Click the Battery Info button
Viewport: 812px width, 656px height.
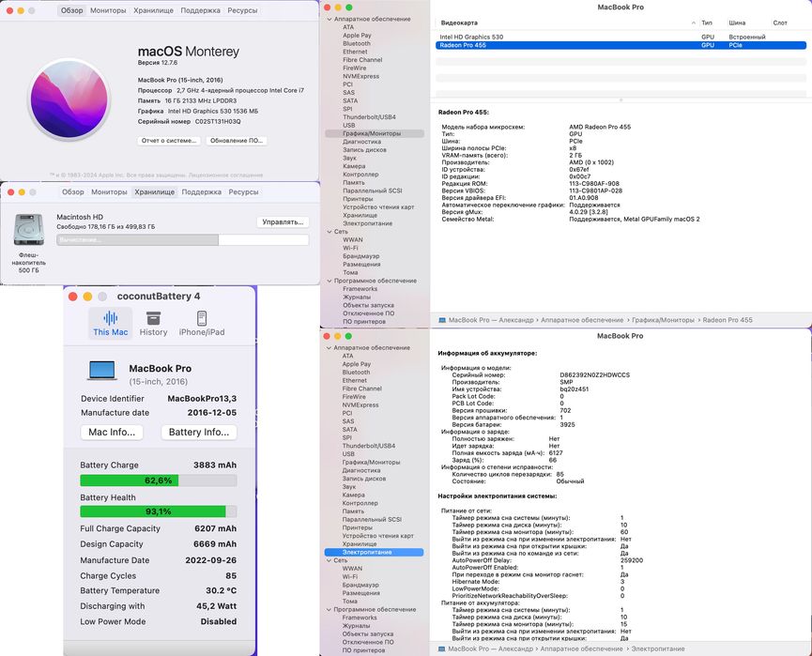point(199,433)
